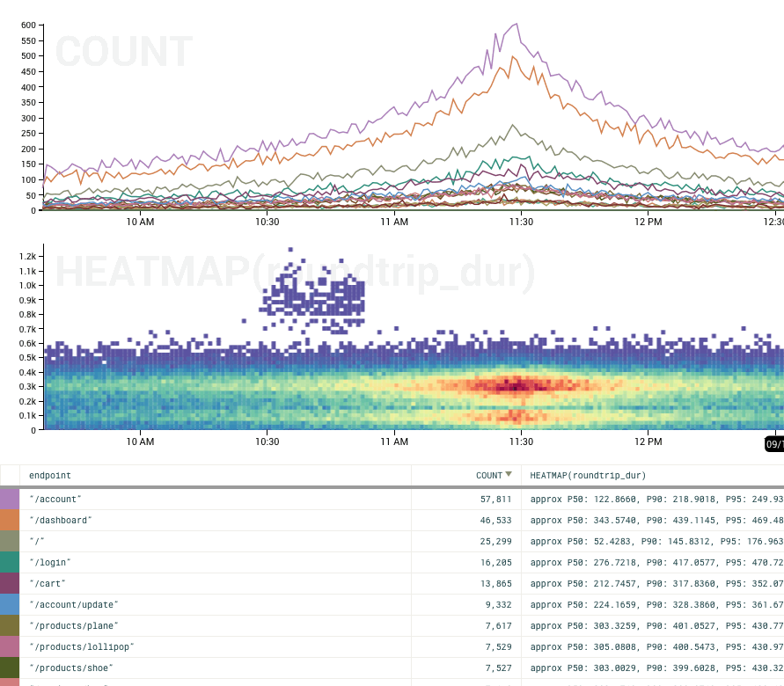Click the red hotspot in the heatmap
Image resolution: width=784 pixels, height=686 pixels.
519,385
